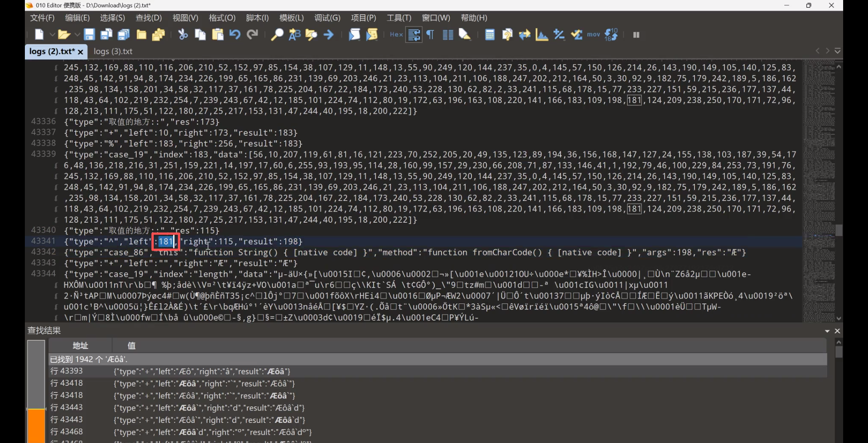Copy selection with the Copy icon

point(200,34)
